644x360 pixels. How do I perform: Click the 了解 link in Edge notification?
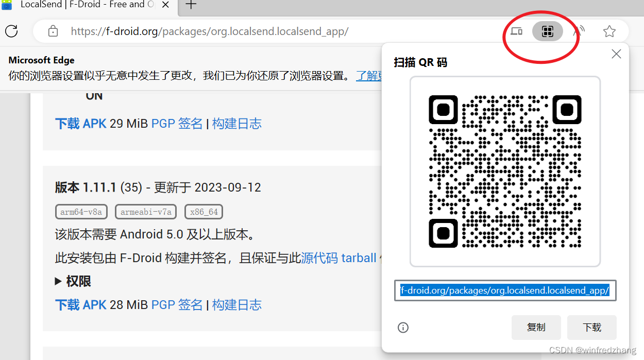[x=369, y=76]
